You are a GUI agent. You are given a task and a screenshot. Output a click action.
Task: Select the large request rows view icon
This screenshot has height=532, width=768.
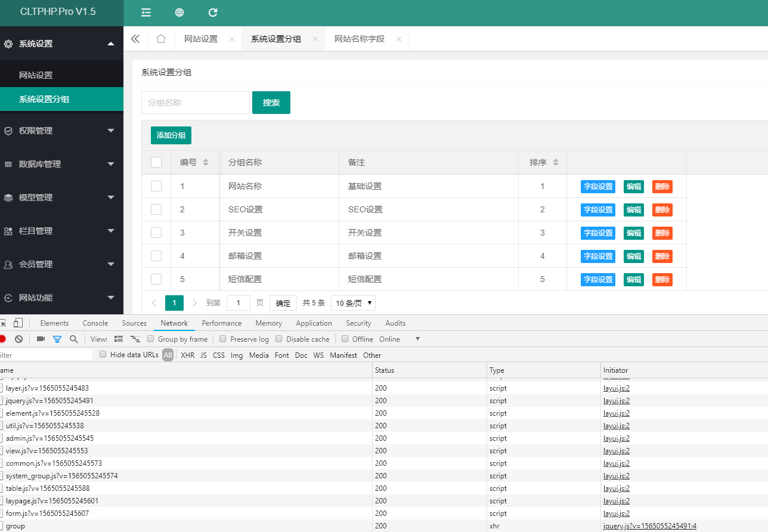coord(119,339)
